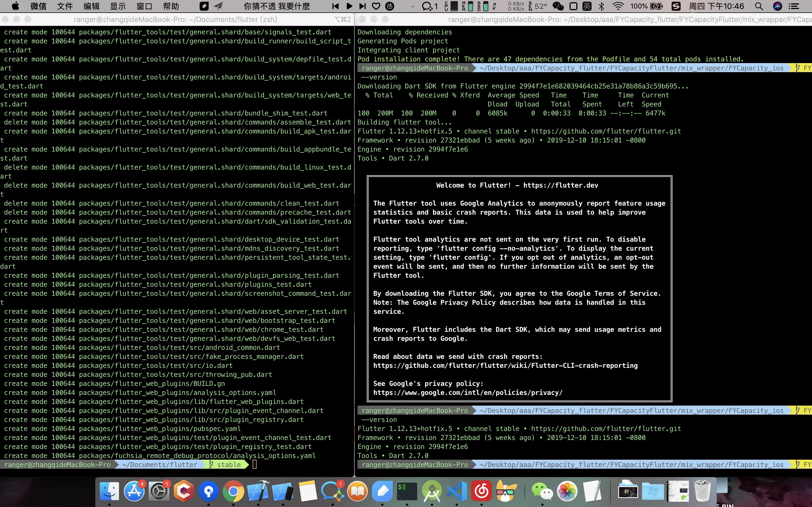Screen dimensions: 812x507
Task: Open the input method 英 menu
Action: 587,6
